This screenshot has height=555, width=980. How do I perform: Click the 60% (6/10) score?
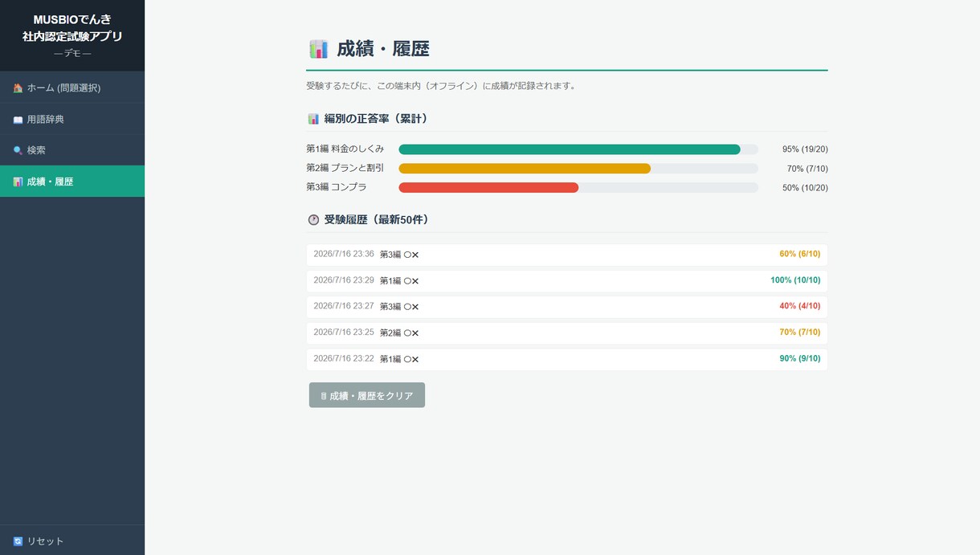pos(800,254)
